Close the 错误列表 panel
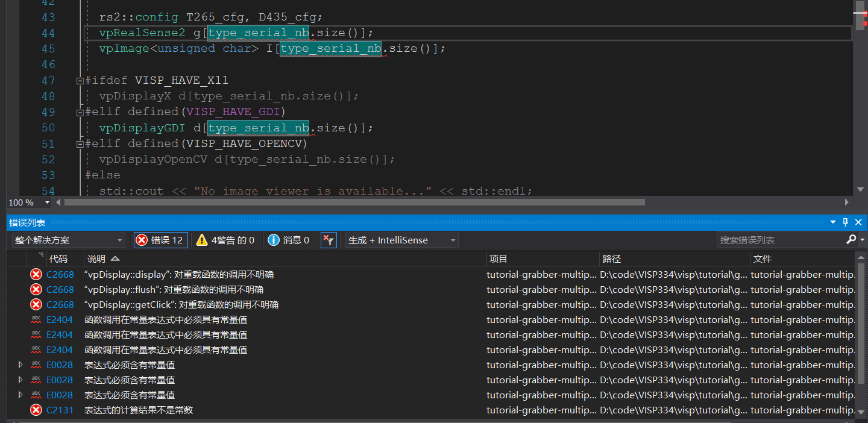The height and width of the screenshot is (423, 868). [858, 222]
